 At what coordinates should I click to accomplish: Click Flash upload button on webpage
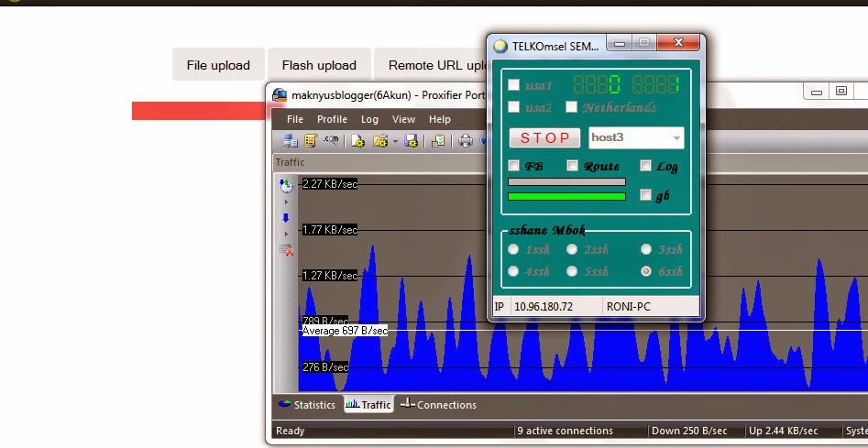pyautogui.click(x=319, y=65)
